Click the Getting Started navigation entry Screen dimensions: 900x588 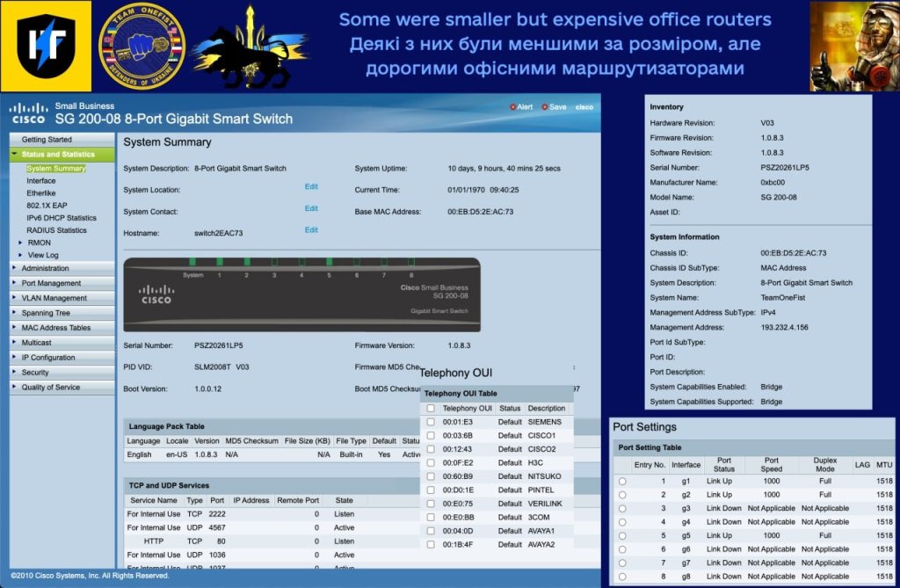(x=47, y=139)
